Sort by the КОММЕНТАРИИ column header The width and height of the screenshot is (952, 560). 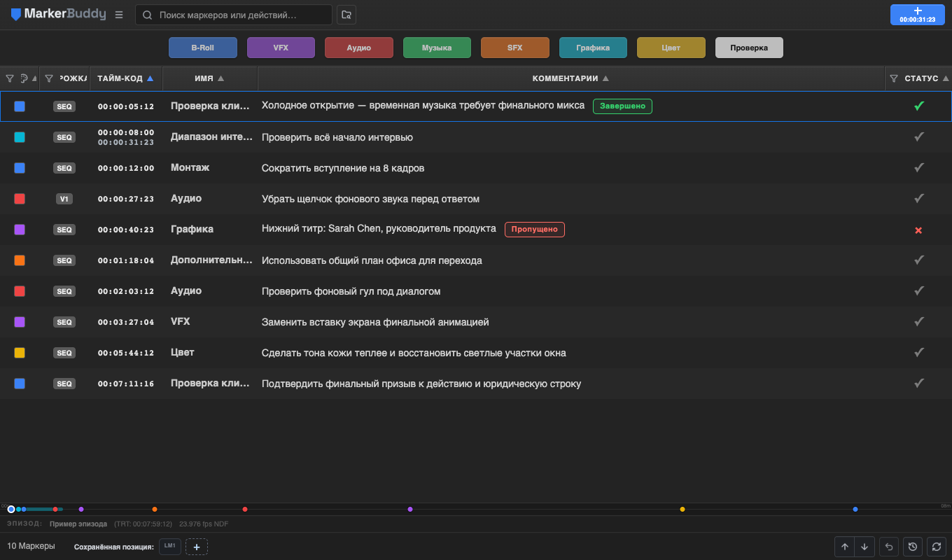click(x=571, y=78)
